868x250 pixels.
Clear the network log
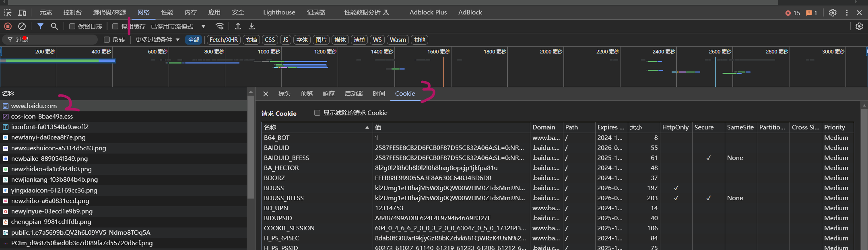(x=22, y=27)
